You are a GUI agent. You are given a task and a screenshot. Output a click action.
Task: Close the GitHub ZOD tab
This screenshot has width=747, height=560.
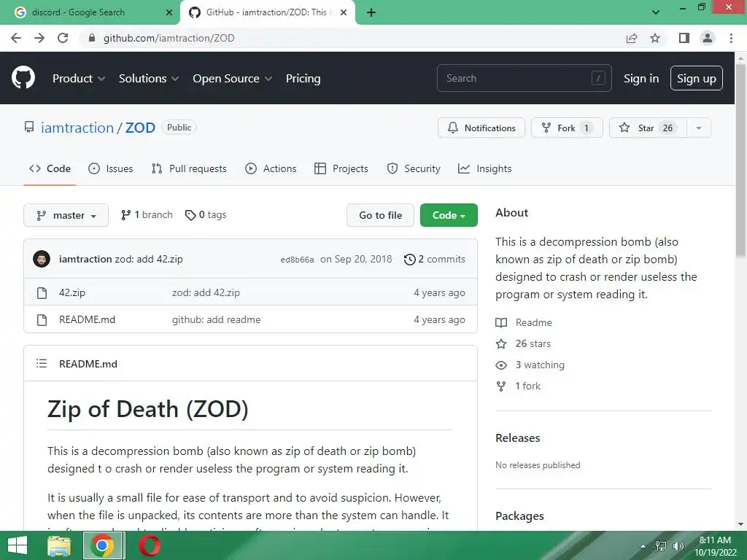(x=344, y=12)
